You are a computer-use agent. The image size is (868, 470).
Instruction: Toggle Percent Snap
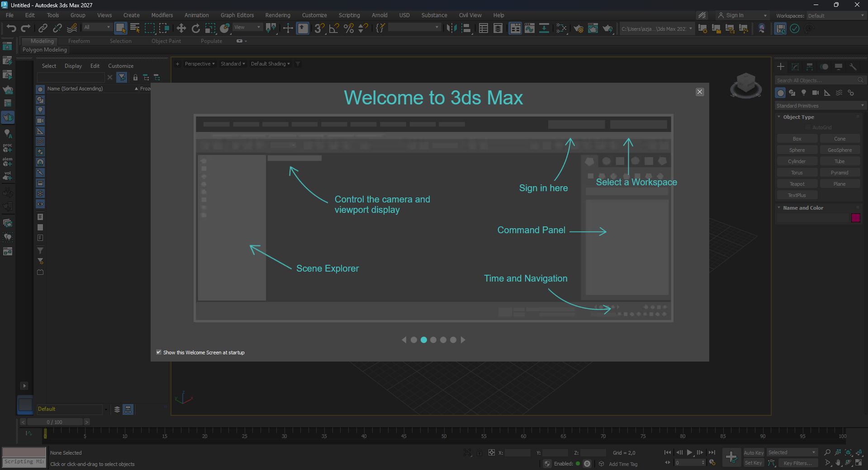pyautogui.click(x=349, y=28)
